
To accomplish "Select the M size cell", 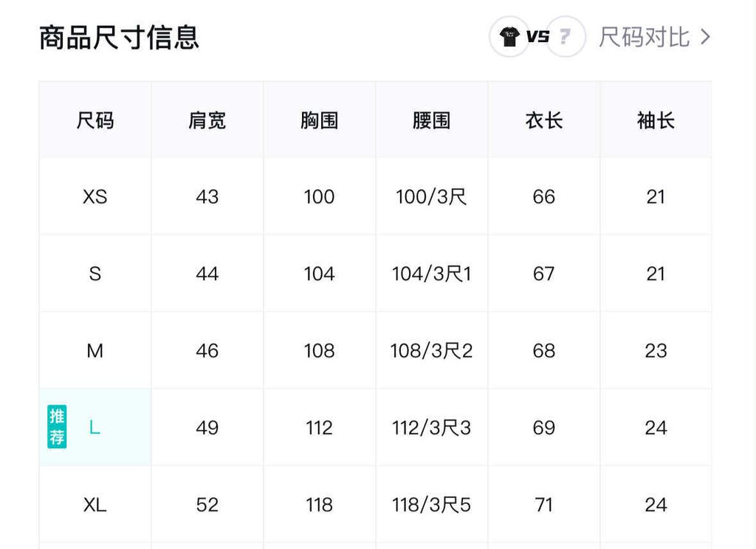I will pos(95,351).
